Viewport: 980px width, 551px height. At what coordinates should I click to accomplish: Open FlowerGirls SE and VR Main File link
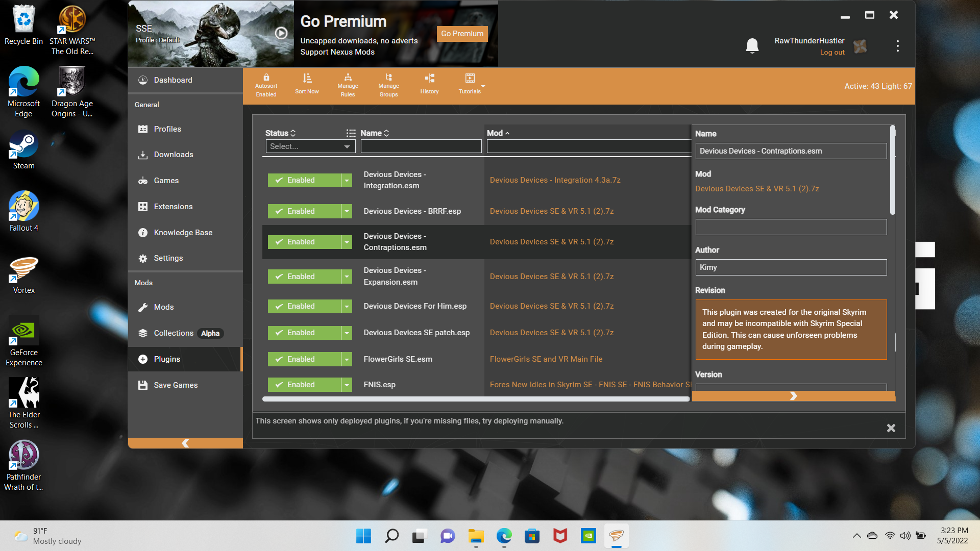tap(546, 359)
